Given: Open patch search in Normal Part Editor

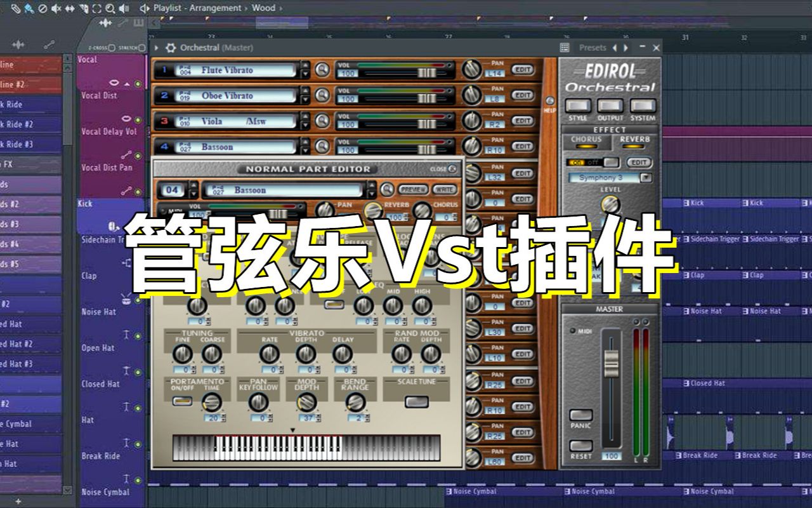Looking at the screenshot, I should point(387,189).
